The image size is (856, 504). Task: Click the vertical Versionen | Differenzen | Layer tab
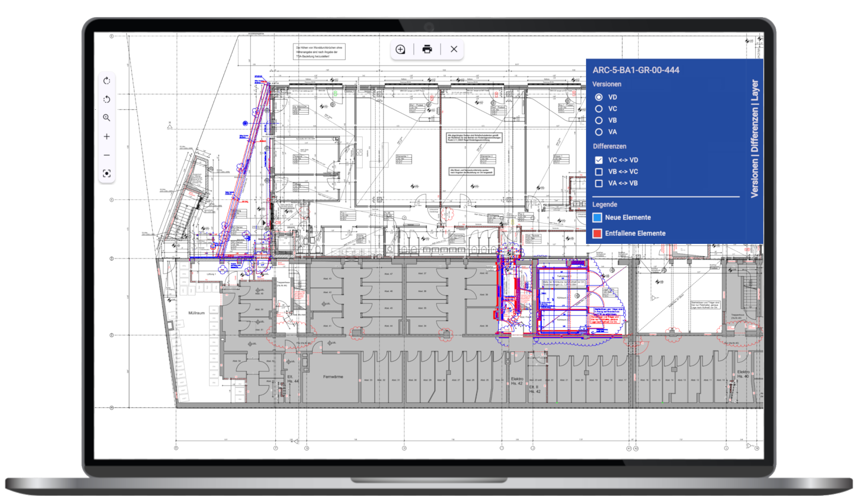pyautogui.click(x=754, y=139)
